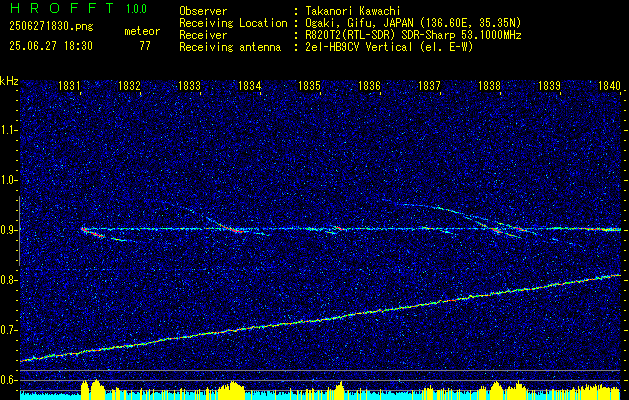Screen dimensions: 629x400
Task: Click observer name Takanori Kawachi
Action: tap(353, 11)
